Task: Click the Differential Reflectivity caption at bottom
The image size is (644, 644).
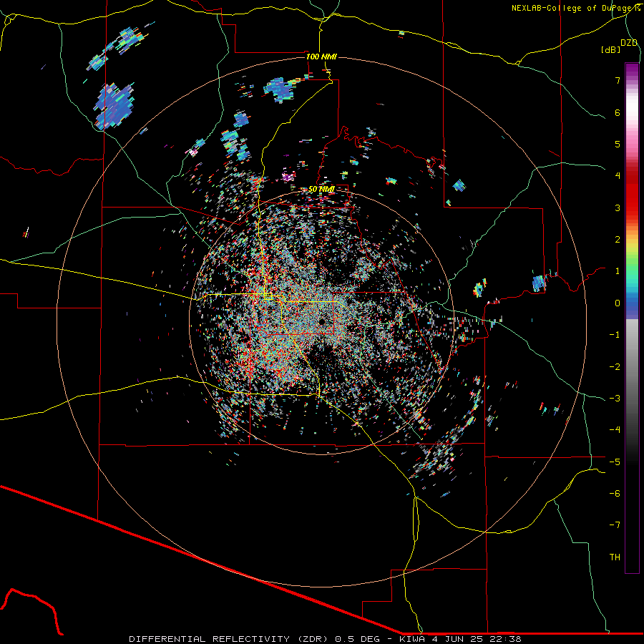Action: 326,639
